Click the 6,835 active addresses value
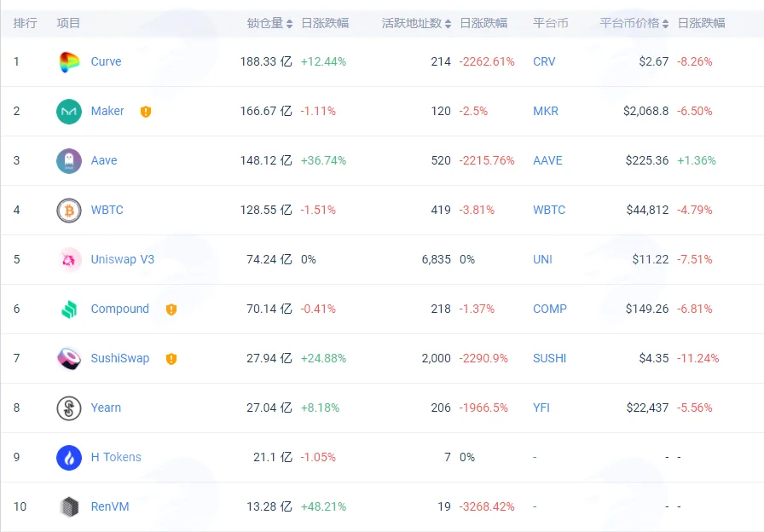Viewport: 764px width, 532px height. 436,260
